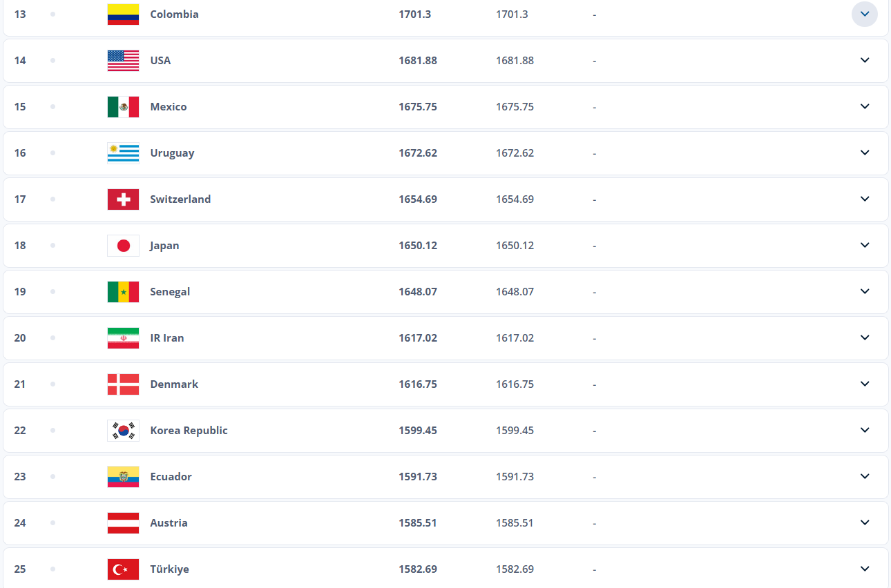Screen dimensions: 891x588
Task: Click the USA flag icon
Action: tap(123, 61)
